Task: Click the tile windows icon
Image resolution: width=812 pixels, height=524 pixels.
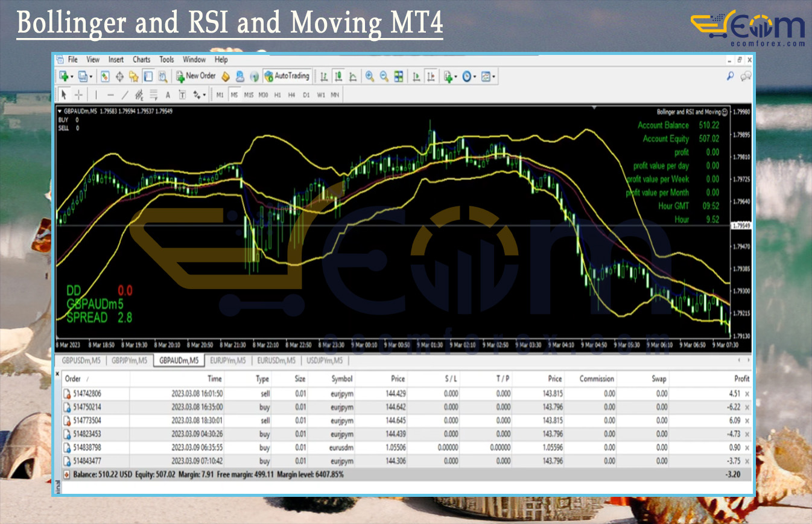Action: 399,76
